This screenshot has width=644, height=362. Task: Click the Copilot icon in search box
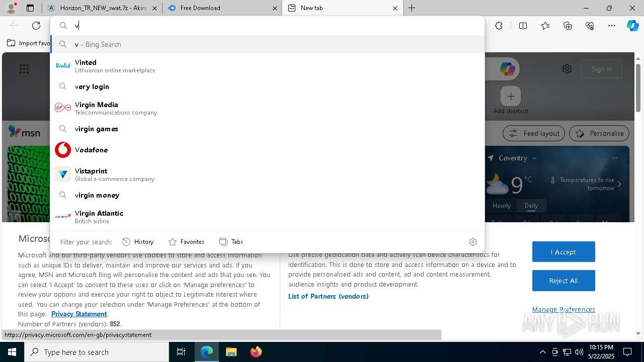[x=507, y=69]
